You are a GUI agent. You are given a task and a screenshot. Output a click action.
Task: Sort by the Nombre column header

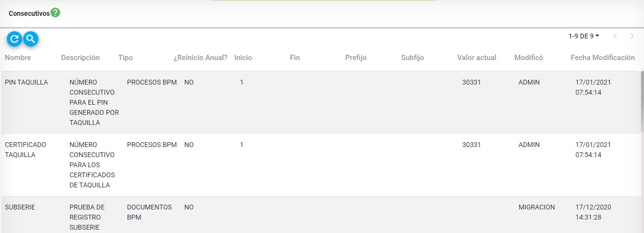[18, 58]
